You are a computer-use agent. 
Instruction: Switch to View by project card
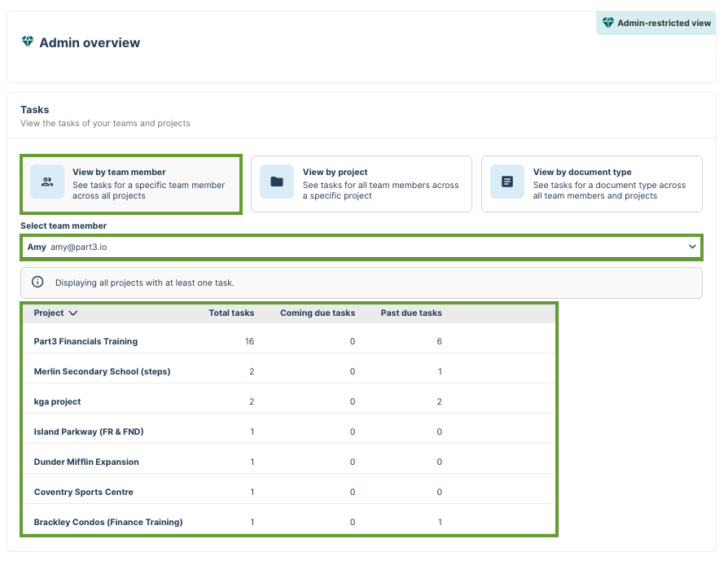pos(362,184)
